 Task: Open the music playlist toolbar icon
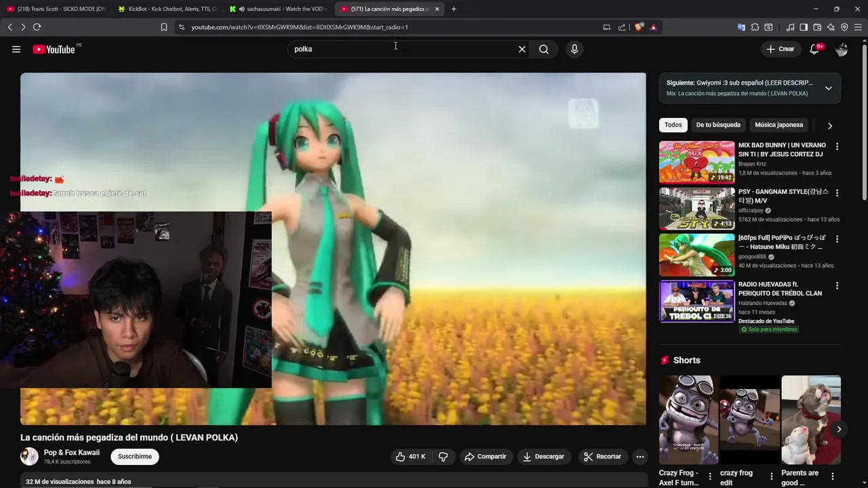(x=790, y=27)
